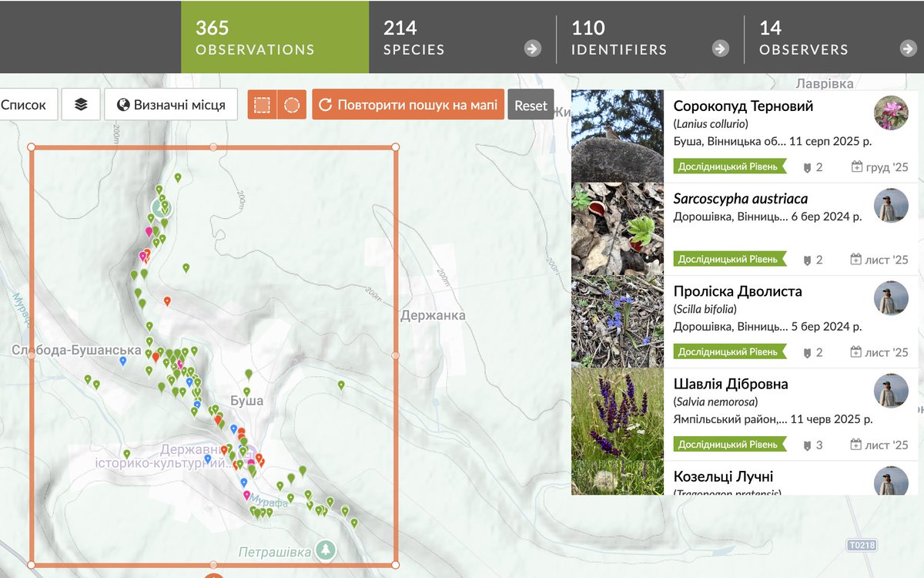Click "Дослідницький Рівень" badge on Scilla bifolia
This screenshot has height=578, width=924.
pyautogui.click(x=730, y=351)
